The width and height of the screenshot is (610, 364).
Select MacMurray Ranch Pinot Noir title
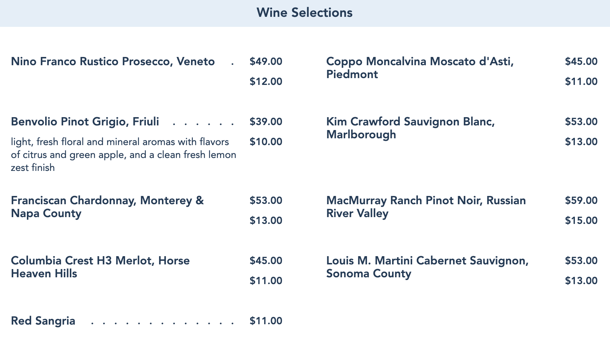(x=426, y=207)
